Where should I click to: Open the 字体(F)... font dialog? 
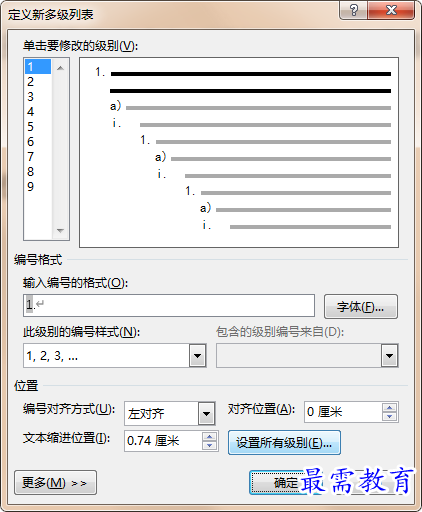click(361, 306)
